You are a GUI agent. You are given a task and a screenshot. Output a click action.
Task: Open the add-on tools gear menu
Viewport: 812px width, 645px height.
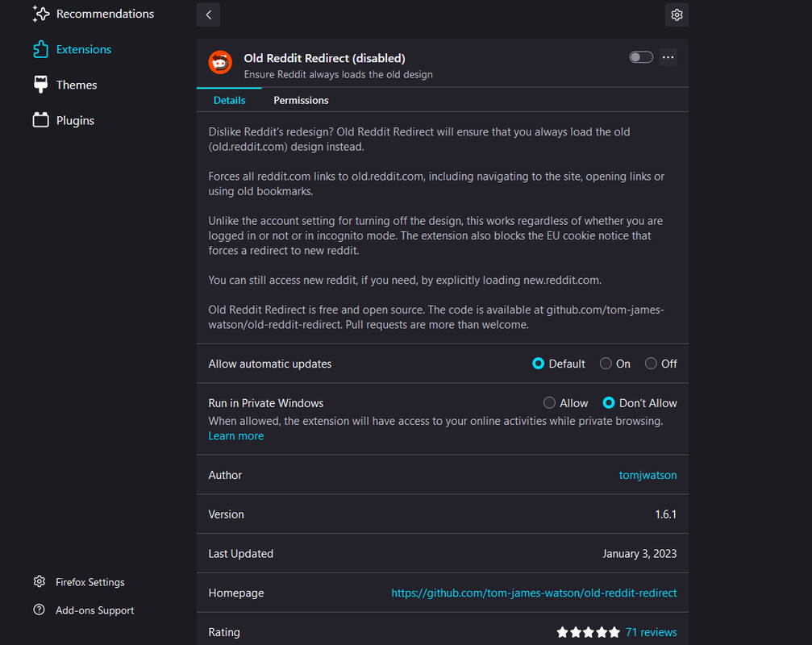pyautogui.click(x=677, y=15)
